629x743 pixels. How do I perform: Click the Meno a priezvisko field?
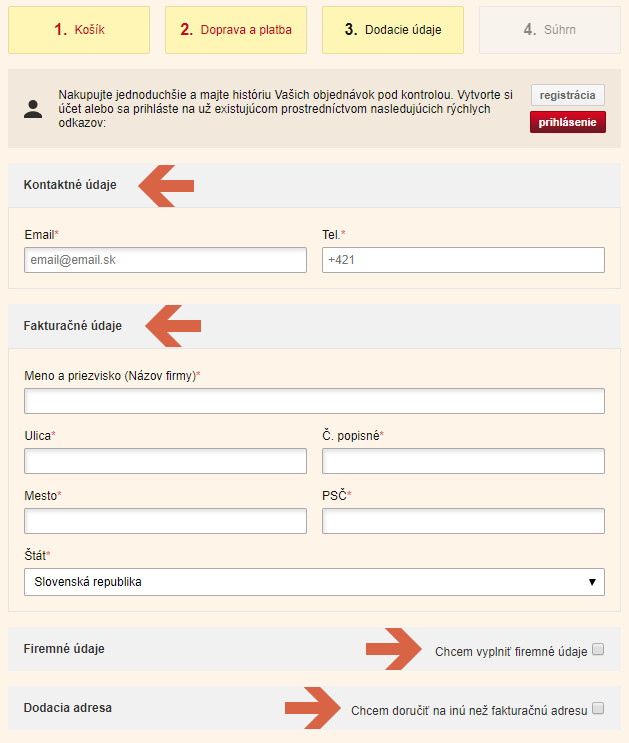click(x=314, y=401)
